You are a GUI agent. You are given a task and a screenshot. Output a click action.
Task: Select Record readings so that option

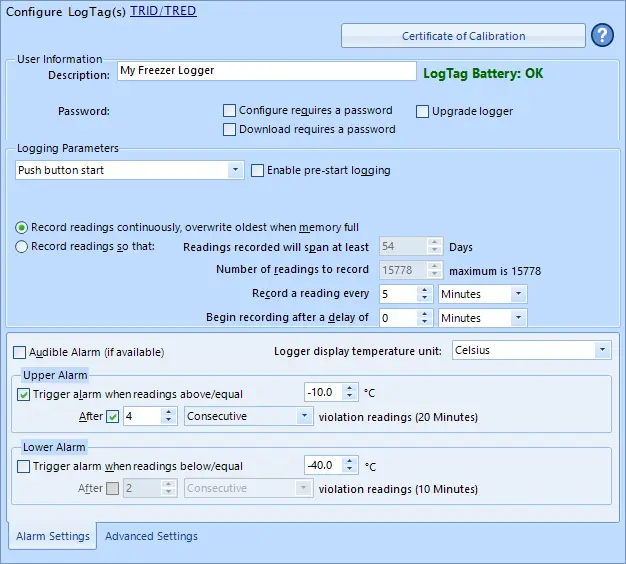(23, 246)
